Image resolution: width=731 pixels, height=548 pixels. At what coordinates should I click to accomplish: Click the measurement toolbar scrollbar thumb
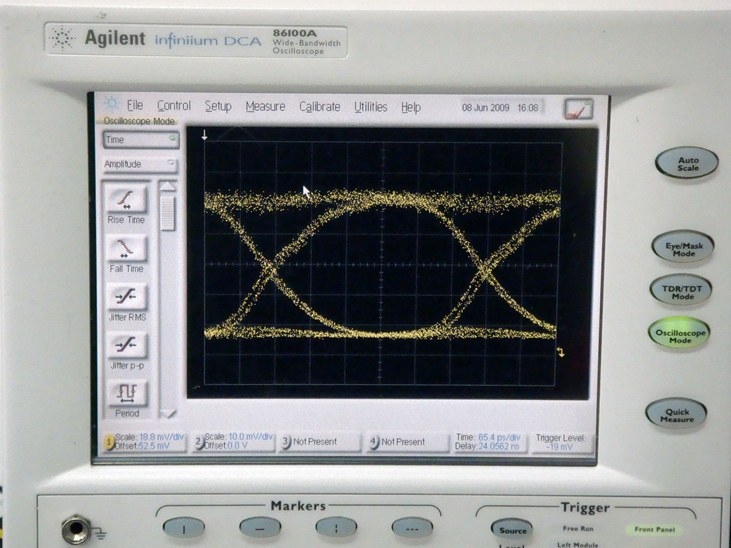[168, 213]
